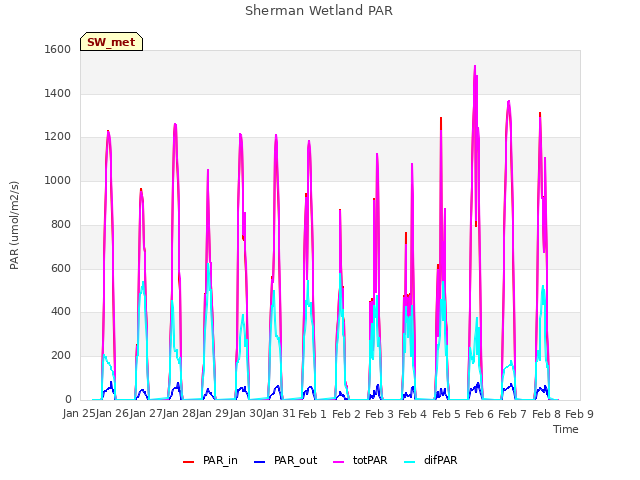Click the Feb 8 x-axis date label

[x=546, y=414]
